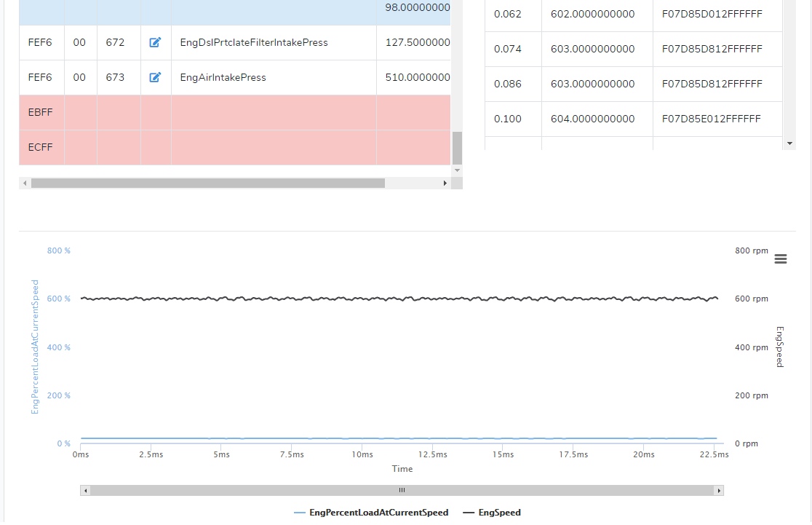Screen dimensions: 812x525
Task: Click right arrow of signal table horizontal scrollbar
Action: tap(445, 183)
